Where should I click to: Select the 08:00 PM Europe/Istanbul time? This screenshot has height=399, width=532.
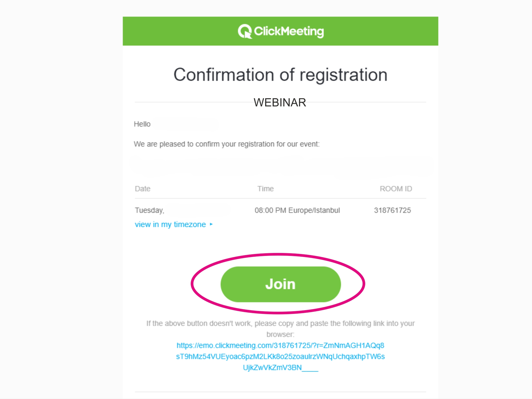[x=297, y=210]
